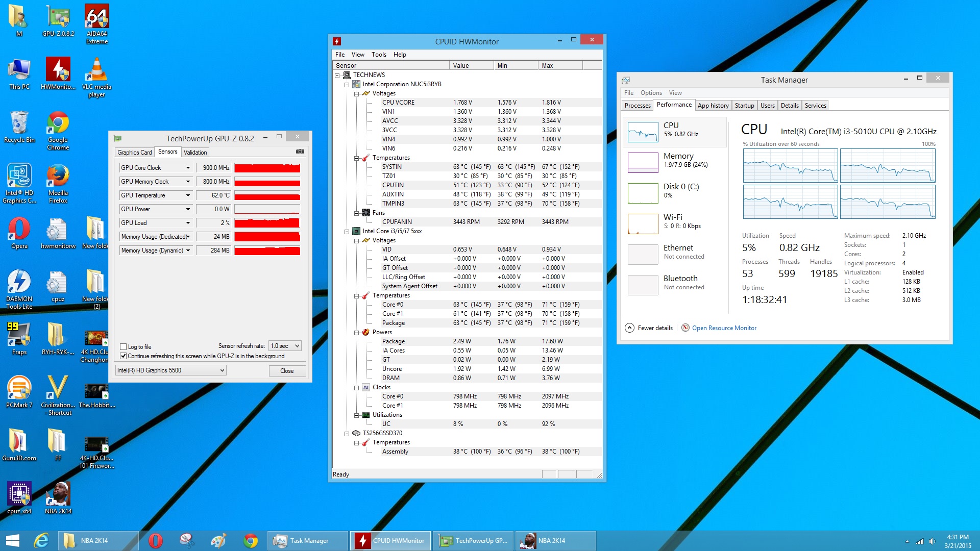Click the Task Manager taskbar button
Image resolution: width=980 pixels, height=551 pixels.
coord(308,541)
